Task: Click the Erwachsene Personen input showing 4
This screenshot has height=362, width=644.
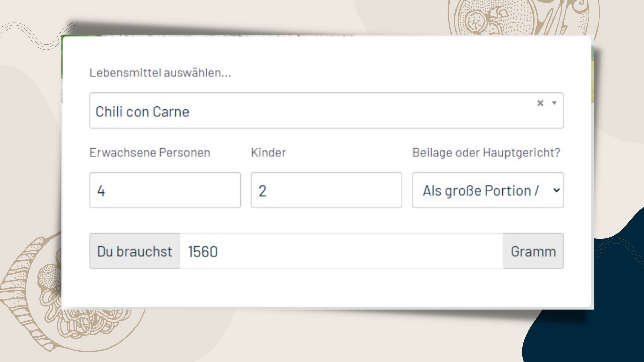Action: point(165,190)
